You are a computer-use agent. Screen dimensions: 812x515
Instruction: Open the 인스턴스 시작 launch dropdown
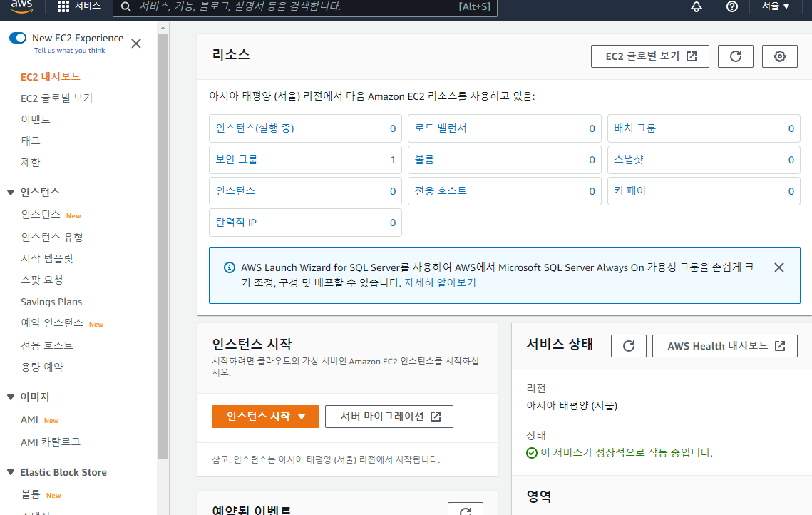(265, 417)
